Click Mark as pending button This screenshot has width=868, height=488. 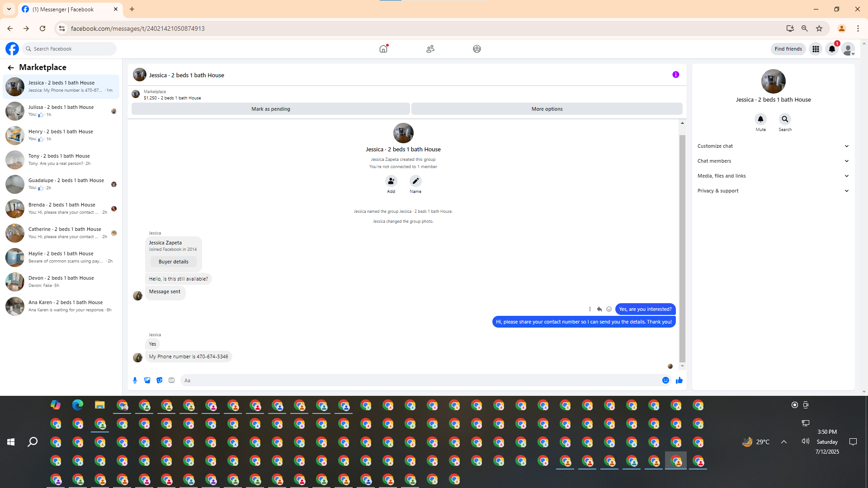click(x=270, y=109)
